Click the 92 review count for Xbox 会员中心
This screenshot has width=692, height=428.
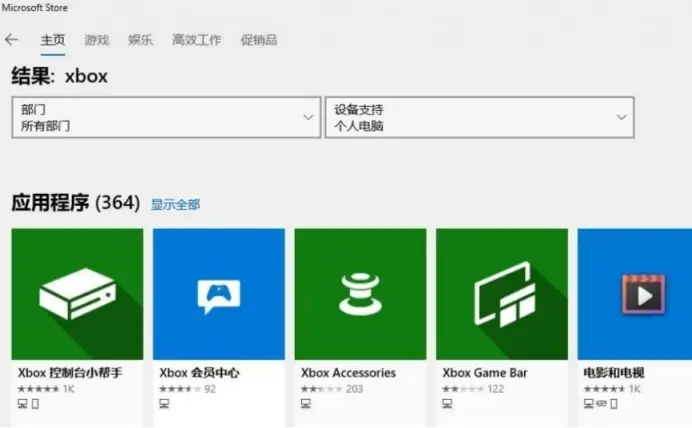tap(210, 389)
